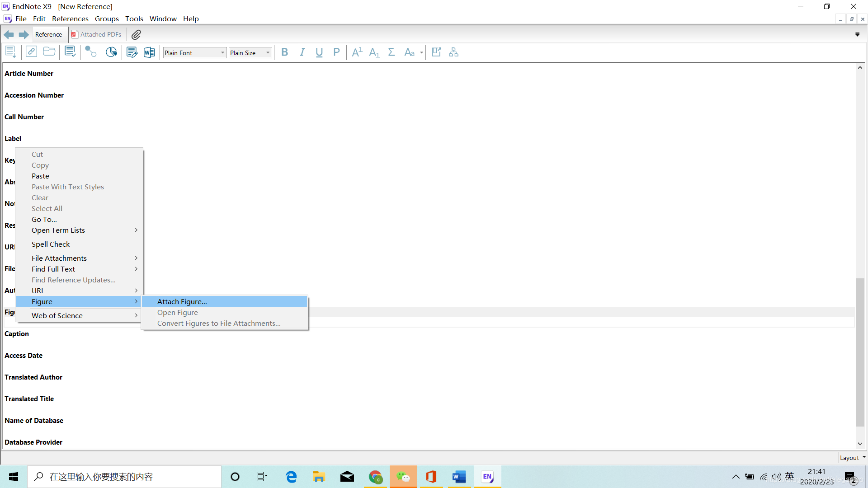The height and width of the screenshot is (488, 868).
Task: Open the References menu
Action: point(70,19)
